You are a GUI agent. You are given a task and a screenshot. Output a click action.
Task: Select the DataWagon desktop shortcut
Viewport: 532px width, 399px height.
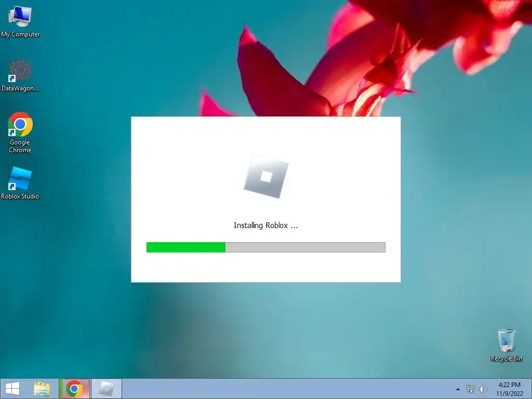[x=20, y=75]
